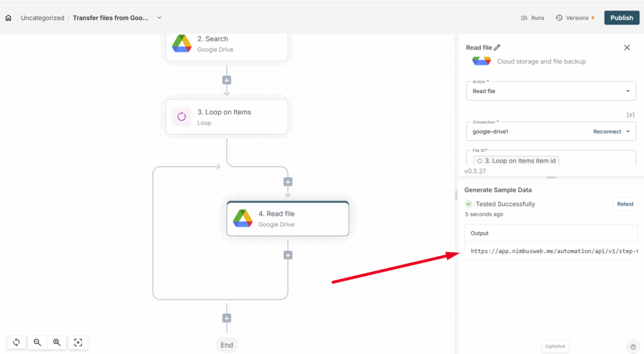Click plus button above End node
644x354 pixels.
pyautogui.click(x=227, y=318)
